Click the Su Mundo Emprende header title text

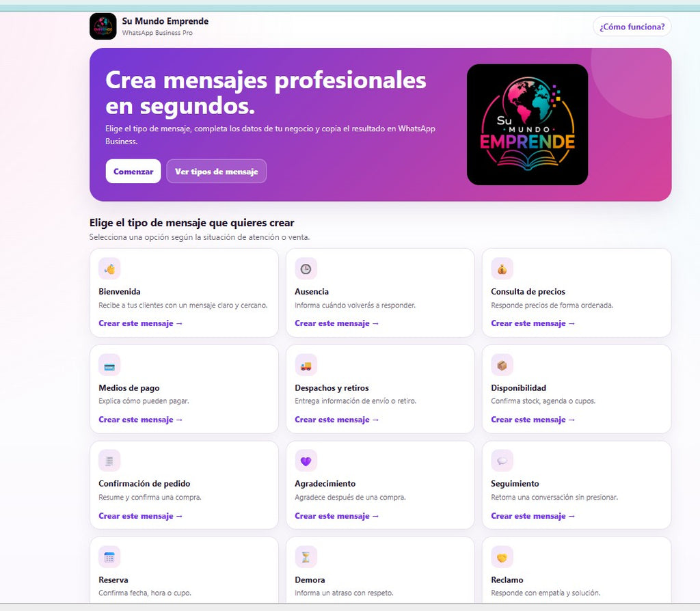(165, 21)
